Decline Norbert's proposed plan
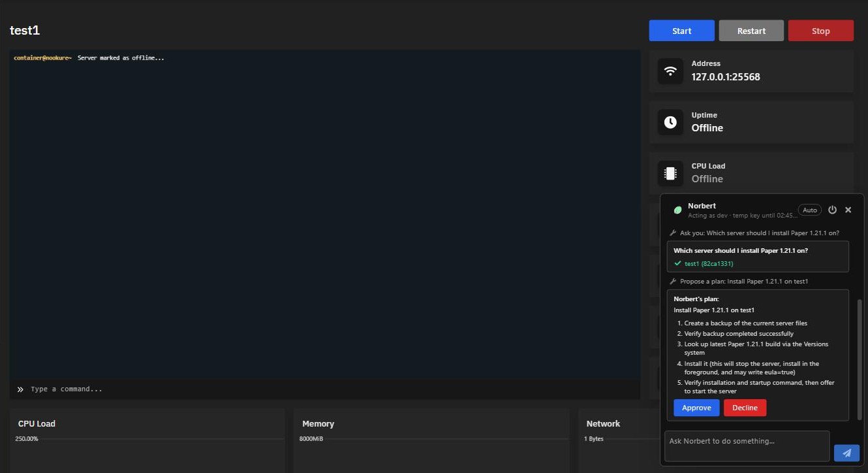Image resolution: width=868 pixels, height=473 pixels. (x=745, y=408)
